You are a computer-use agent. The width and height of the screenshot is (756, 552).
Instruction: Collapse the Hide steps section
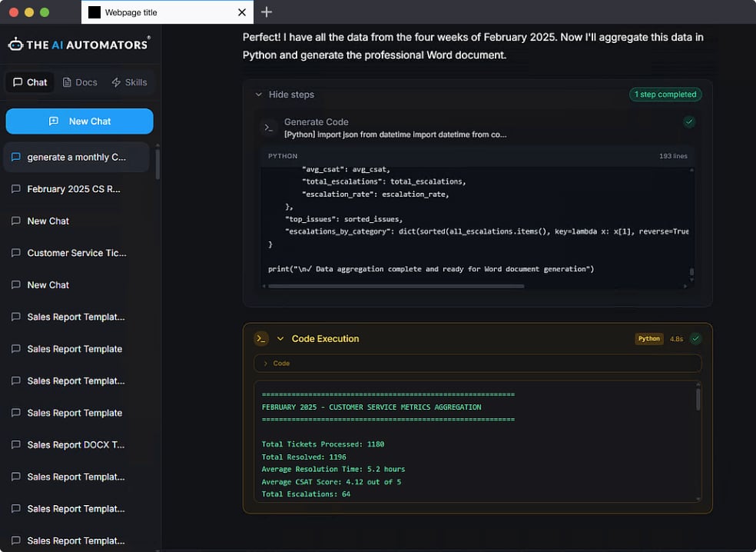click(x=284, y=95)
